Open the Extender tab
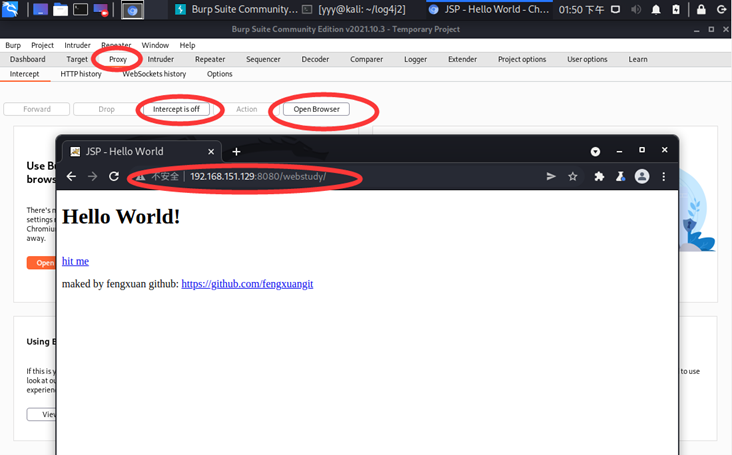 point(462,59)
